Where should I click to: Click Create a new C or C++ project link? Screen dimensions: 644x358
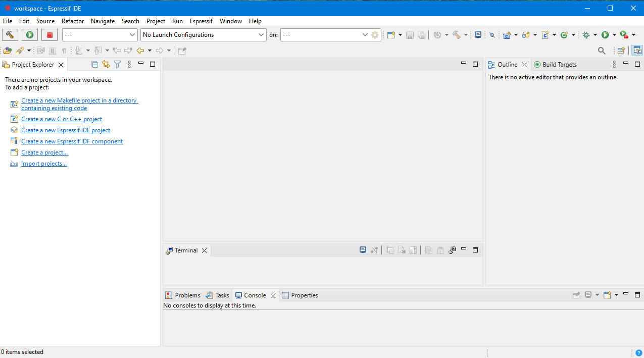[62, 119]
